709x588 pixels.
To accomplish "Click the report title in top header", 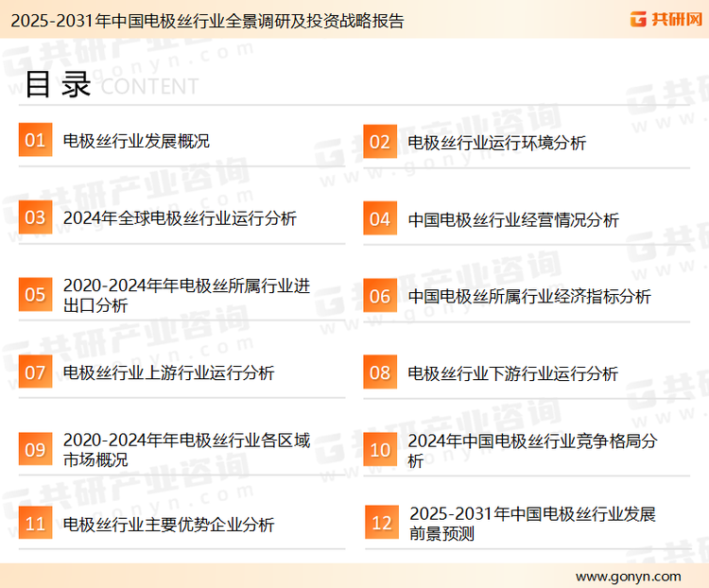I will 207,21.
